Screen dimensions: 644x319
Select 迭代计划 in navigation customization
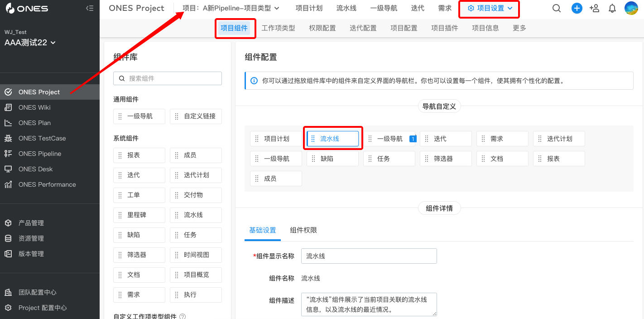pos(559,139)
